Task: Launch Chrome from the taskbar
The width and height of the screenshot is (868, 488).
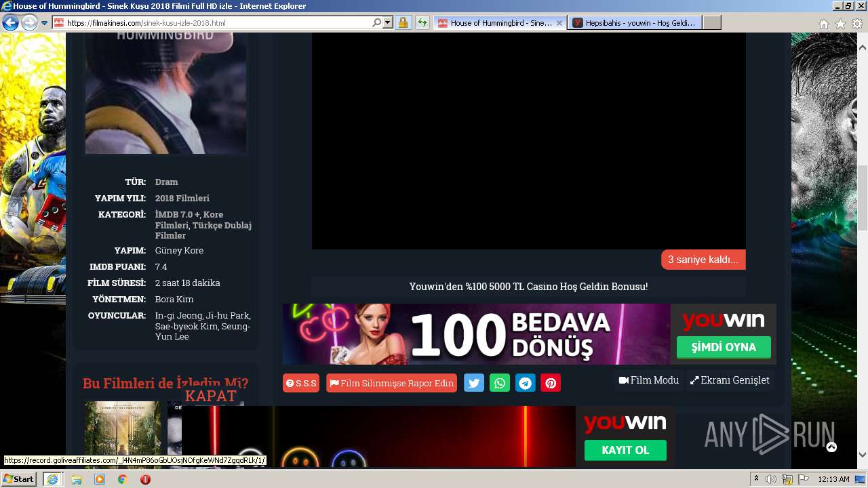Action: [x=122, y=479]
